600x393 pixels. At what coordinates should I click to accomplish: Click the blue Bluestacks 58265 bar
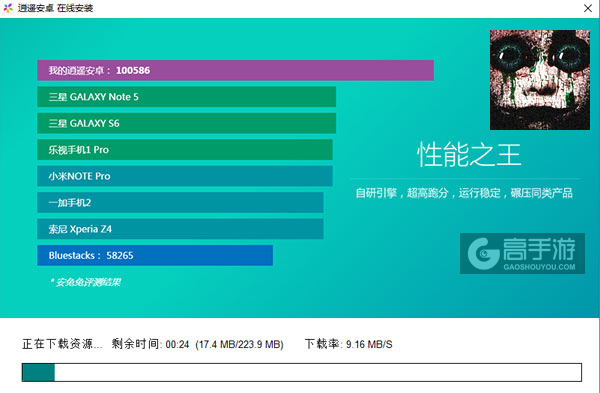point(155,255)
